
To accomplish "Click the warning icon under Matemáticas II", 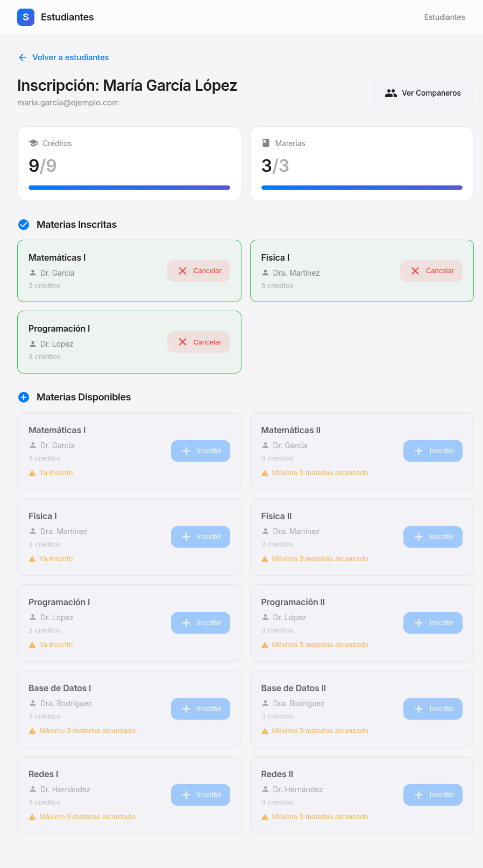I will tap(265, 473).
